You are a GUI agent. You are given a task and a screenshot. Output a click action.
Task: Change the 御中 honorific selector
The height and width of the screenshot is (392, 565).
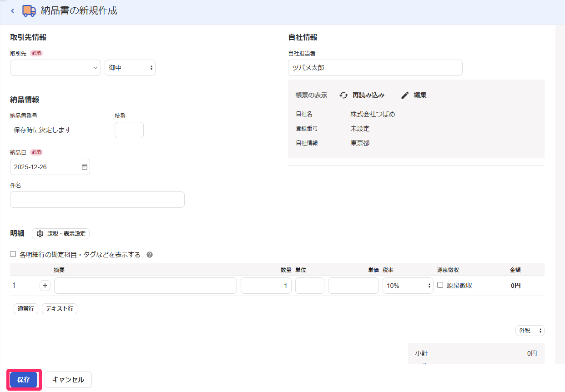[130, 68]
